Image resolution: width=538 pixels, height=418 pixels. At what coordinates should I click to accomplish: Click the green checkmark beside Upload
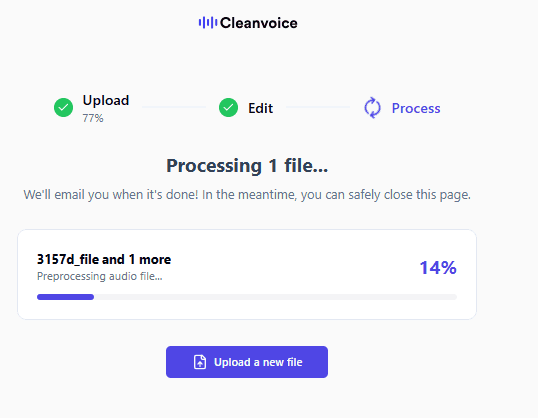tap(63, 107)
